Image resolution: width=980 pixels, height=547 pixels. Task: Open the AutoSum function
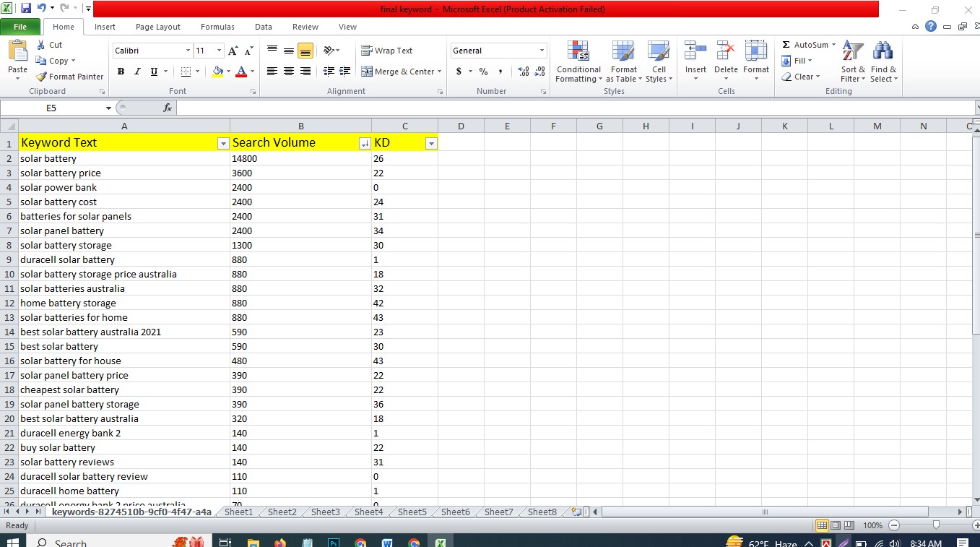point(807,44)
